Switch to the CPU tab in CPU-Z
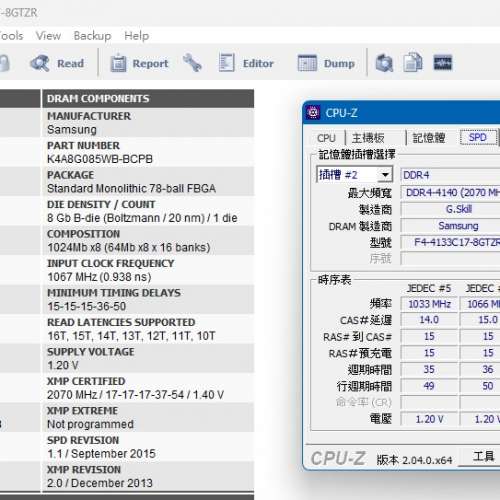The image size is (500, 500). [x=326, y=138]
